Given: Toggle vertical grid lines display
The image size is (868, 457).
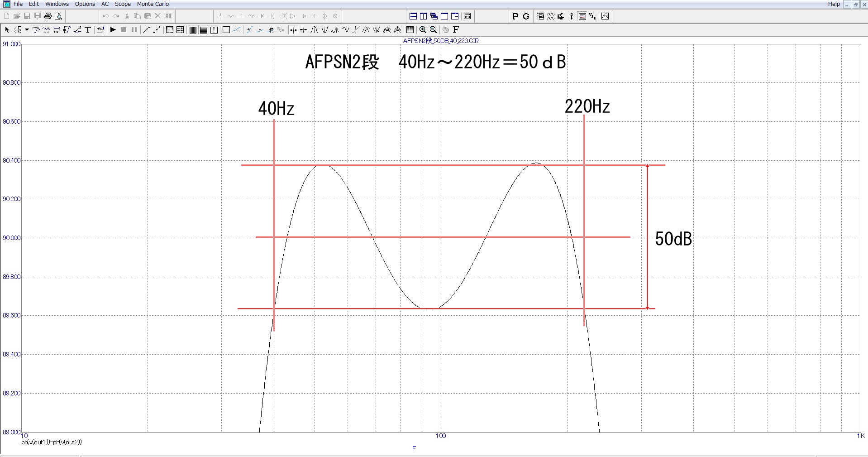Looking at the screenshot, I should [x=193, y=30].
